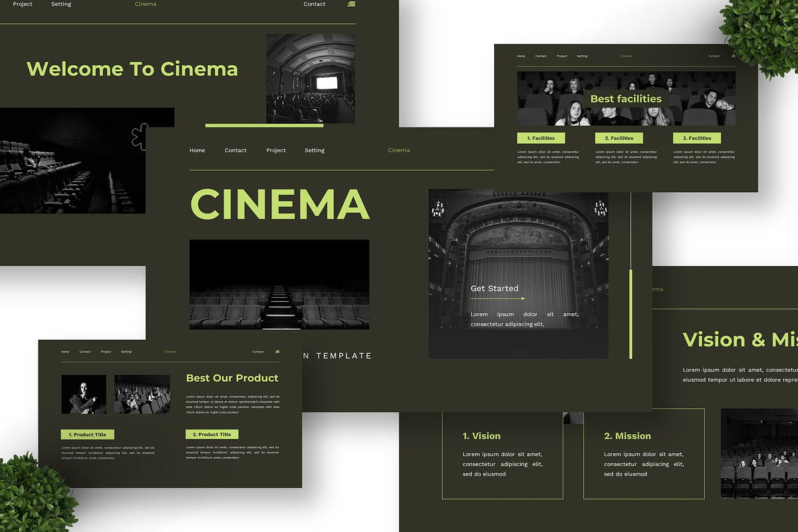Open Contact beside hamburger icon on Best Our Product slide
The image size is (798, 532).
(x=258, y=352)
